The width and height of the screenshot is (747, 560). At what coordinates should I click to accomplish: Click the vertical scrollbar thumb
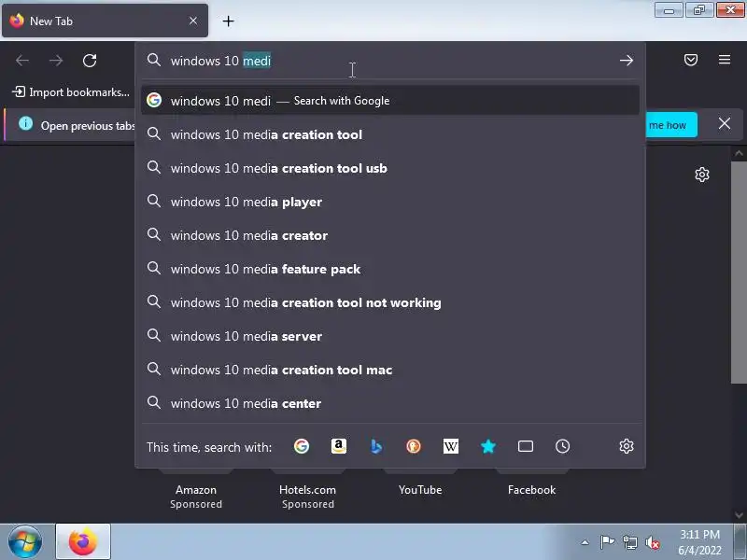(739, 273)
